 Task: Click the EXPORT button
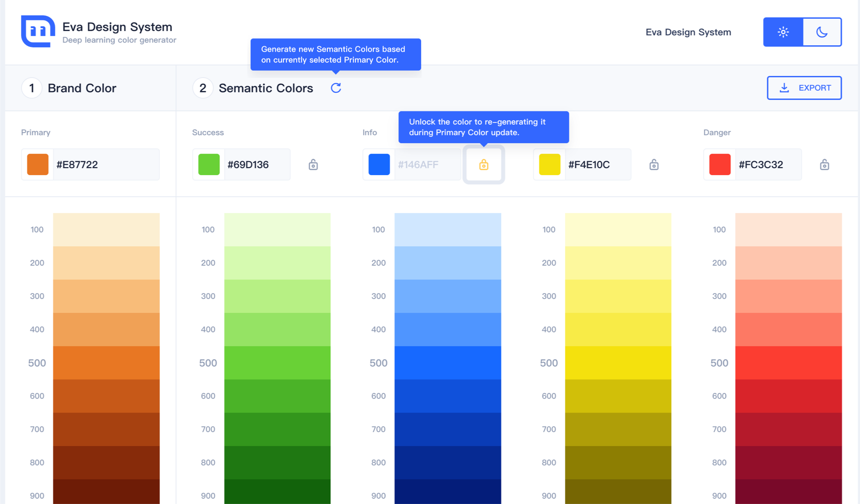tap(804, 88)
